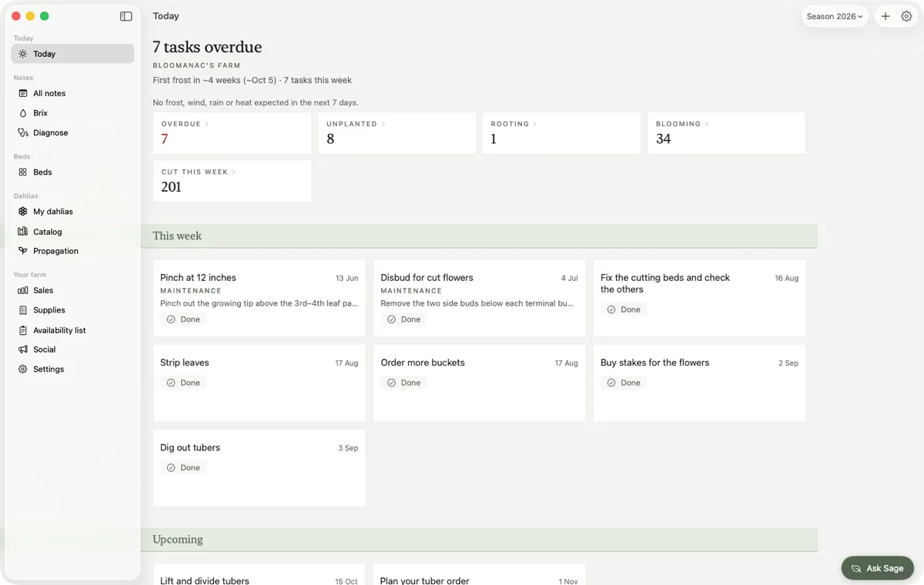Expand the Cut this week chevron

(x=234, y=172)
